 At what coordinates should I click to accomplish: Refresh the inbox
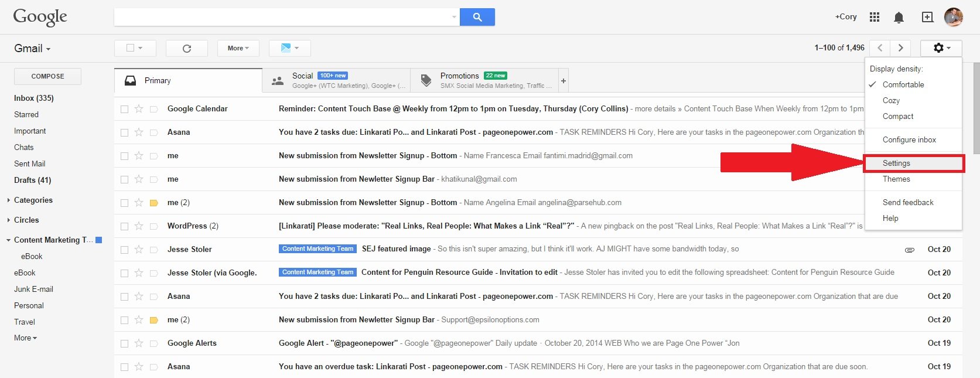tap(187, 48)
